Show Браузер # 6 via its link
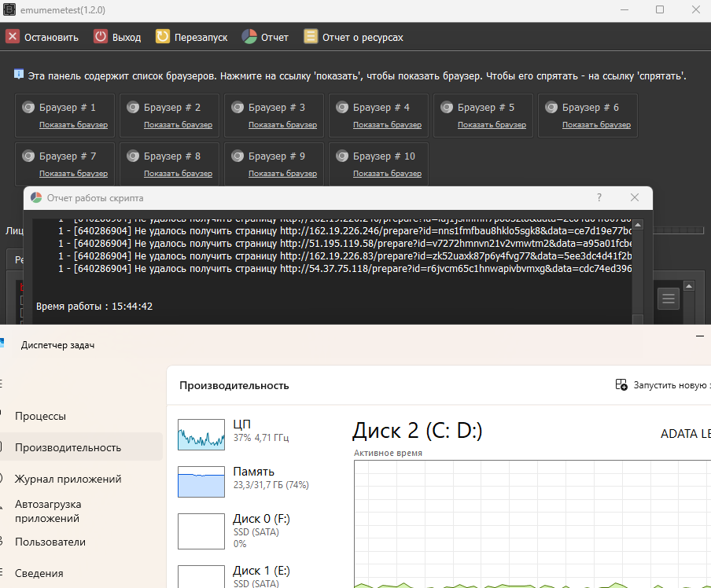The height and width of the screenshot is (588, 711). 596,125
